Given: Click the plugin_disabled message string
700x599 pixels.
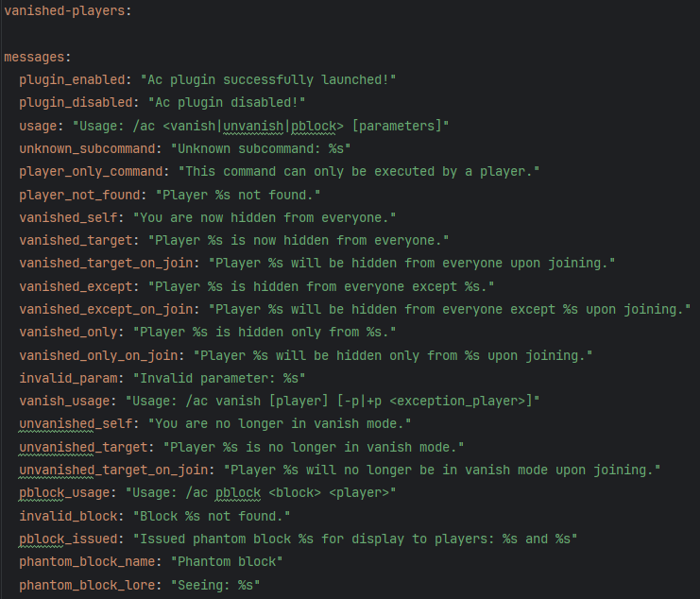Looking at the screenshot, I should pos(227,103).
